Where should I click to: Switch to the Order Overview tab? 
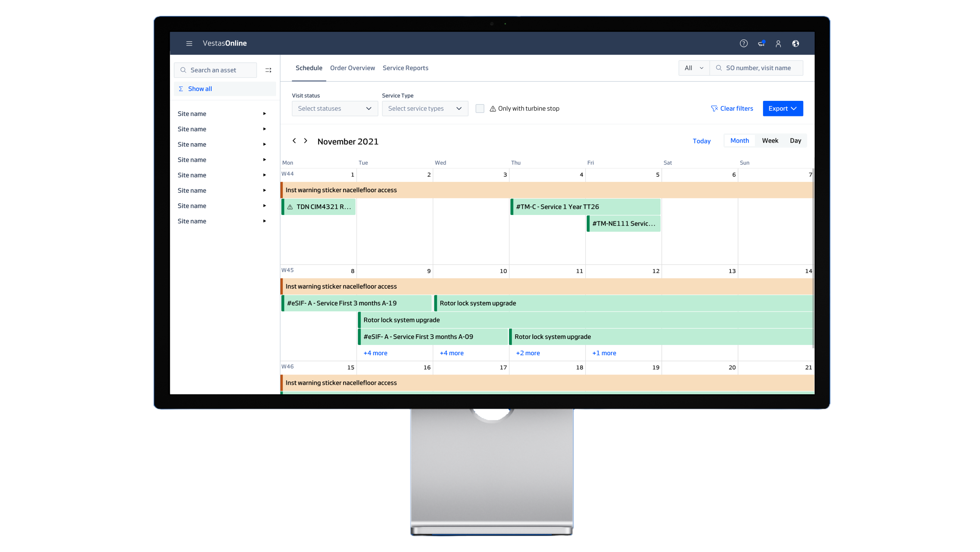coord(352,68)
